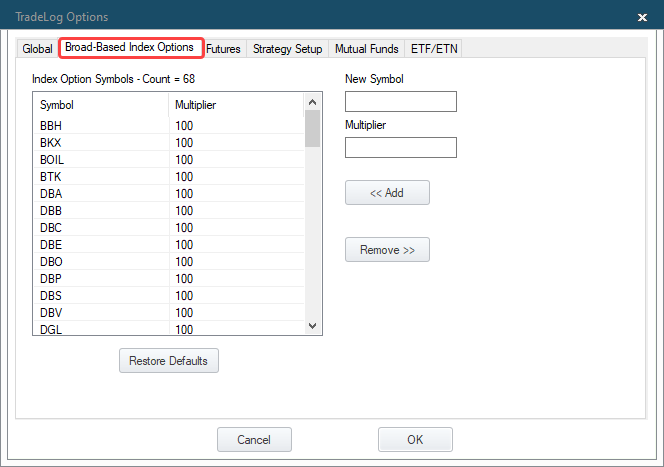
Task: Select the BOIL symbol row
Action: coord(169,160)
